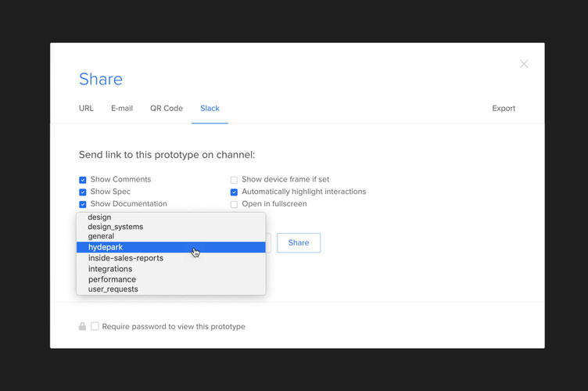Choose user_requests in the channel dropdown
Viewport: 588px width, 391px height.
[x=171, y=289]
